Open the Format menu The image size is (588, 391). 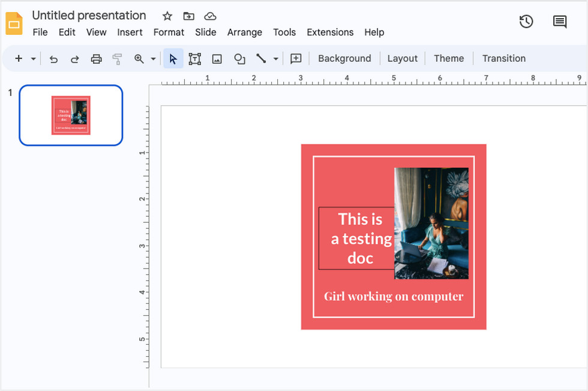[x=169, y=32]
